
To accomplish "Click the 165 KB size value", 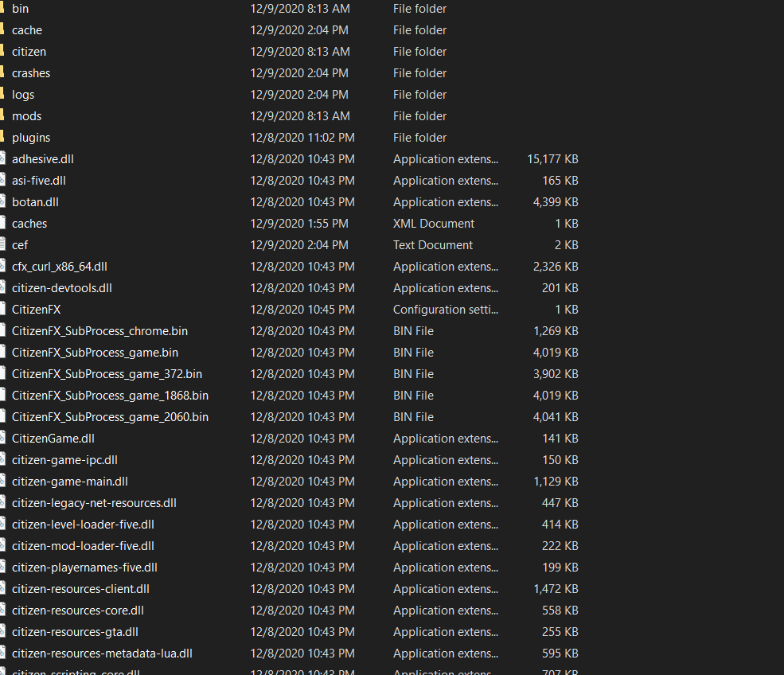I will (x=560, y=181).
